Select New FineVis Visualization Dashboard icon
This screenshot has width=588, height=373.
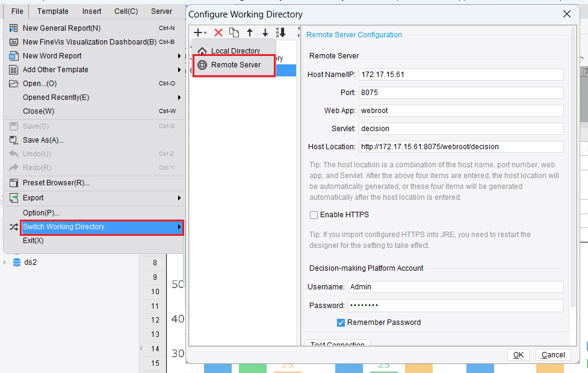pos(13,42)
